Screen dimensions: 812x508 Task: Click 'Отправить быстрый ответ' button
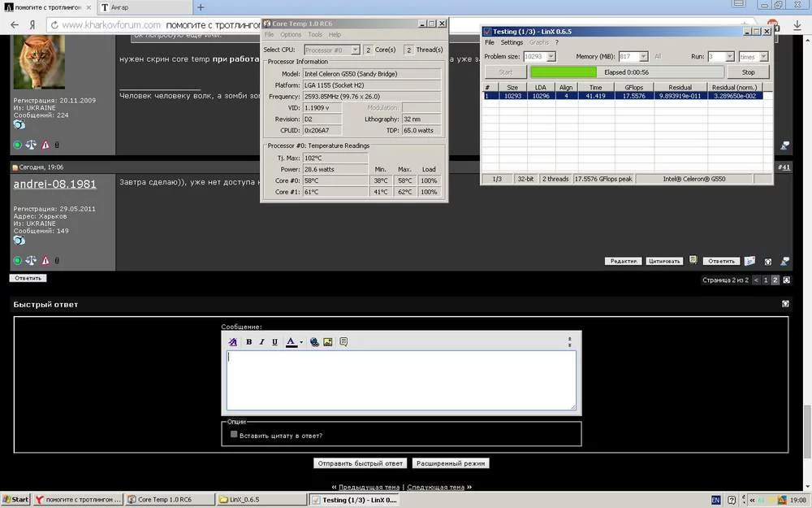[360, 463]
